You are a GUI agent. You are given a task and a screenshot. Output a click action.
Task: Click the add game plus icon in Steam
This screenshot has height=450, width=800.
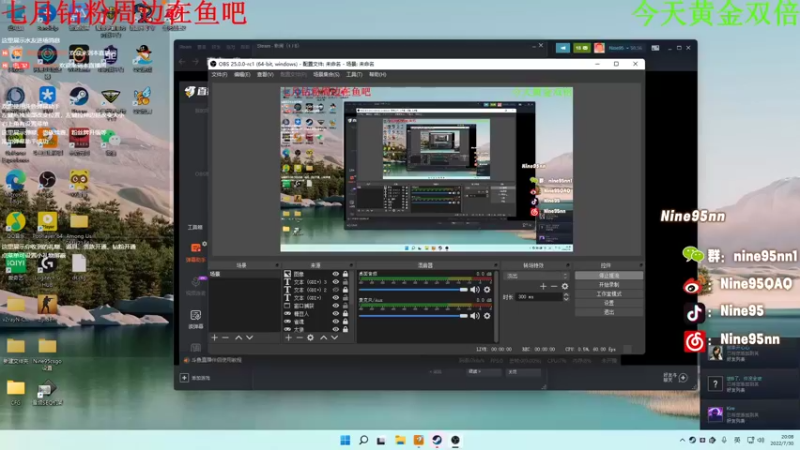184,378
